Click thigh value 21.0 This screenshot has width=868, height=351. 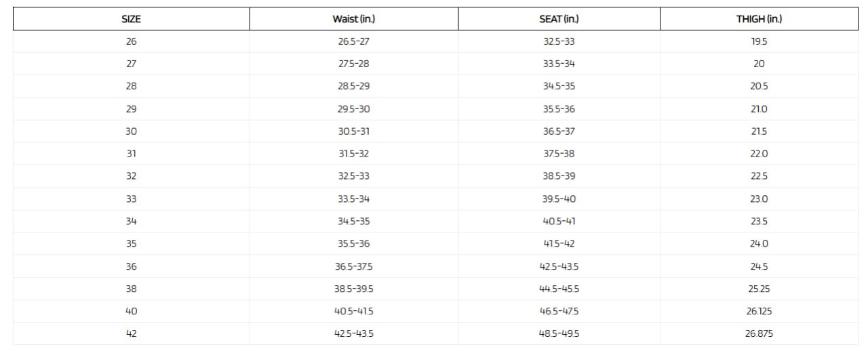(x=759, y=109)
